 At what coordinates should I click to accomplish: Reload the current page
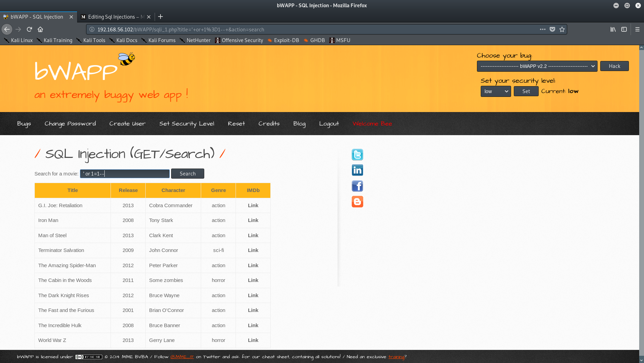pos(29,29)
